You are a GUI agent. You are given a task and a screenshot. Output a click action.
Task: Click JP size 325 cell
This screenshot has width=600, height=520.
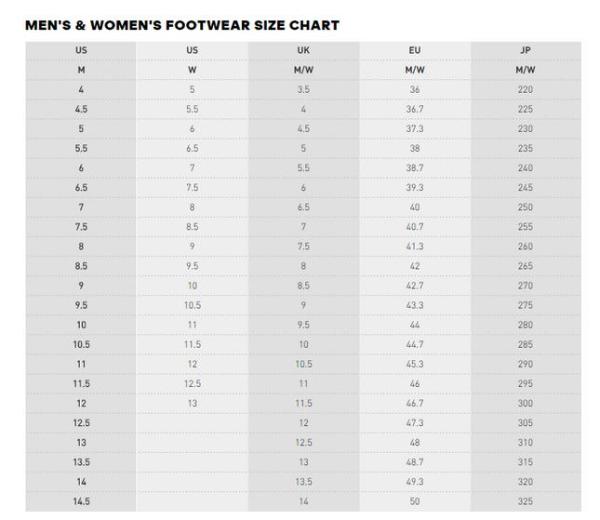pyautogui.click(x=525, y=501)
